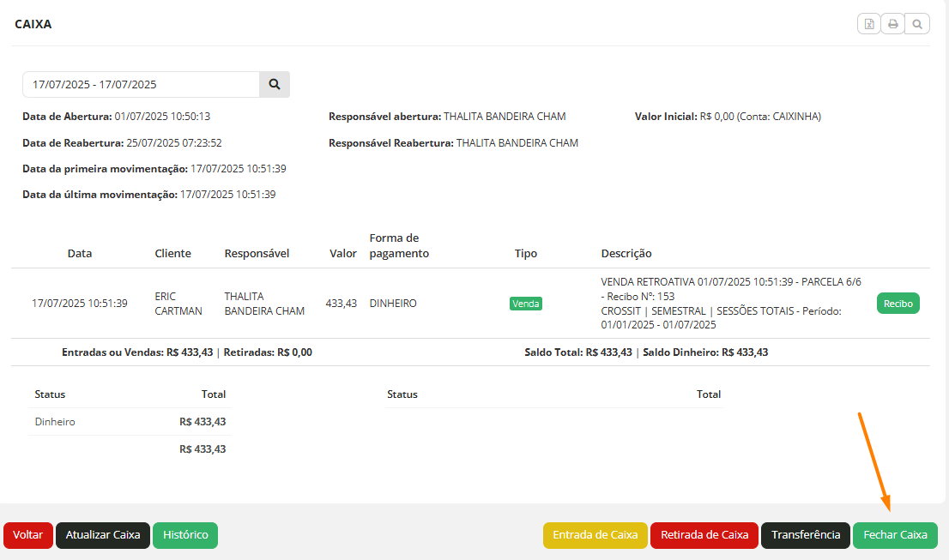Select the Saldo Dinheiro R$ 433,43 text
The image size is (949, 560).
705,352
